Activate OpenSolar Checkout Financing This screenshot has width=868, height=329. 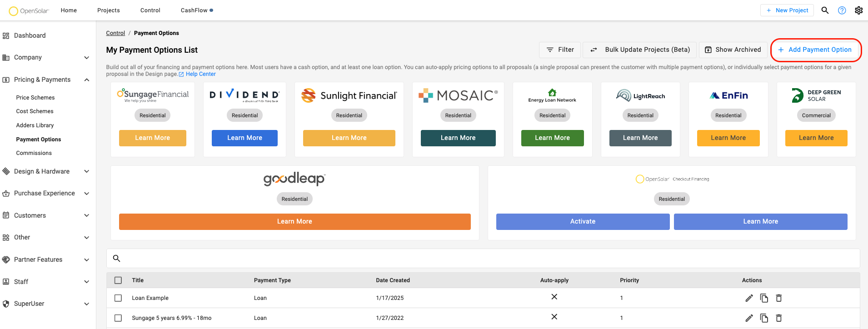point(583,221)
